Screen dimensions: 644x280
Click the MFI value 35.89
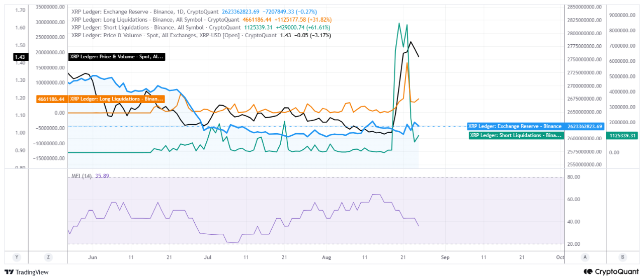(x=102, y=176)
